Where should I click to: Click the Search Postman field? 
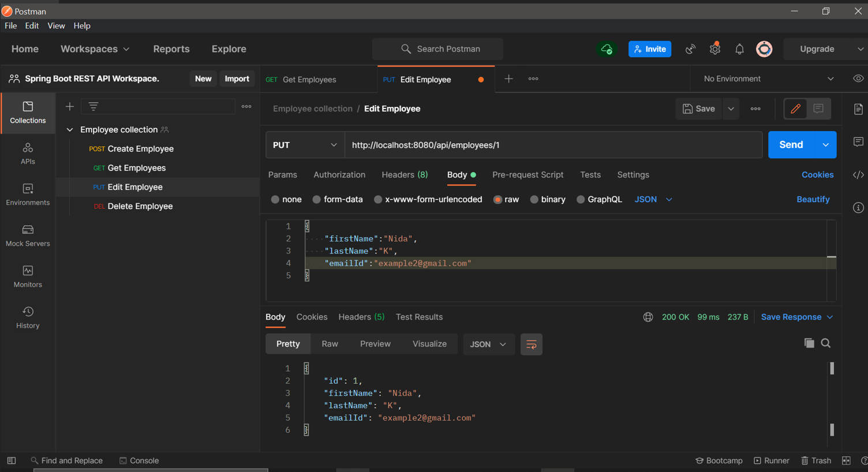(x=437, y=49)
